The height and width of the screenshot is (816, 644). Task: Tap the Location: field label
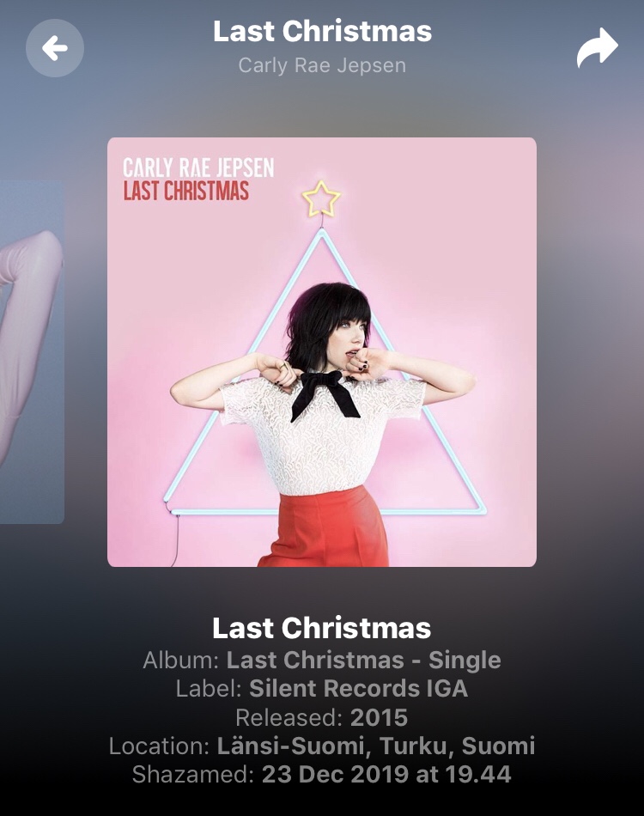[x=159, y=746]
